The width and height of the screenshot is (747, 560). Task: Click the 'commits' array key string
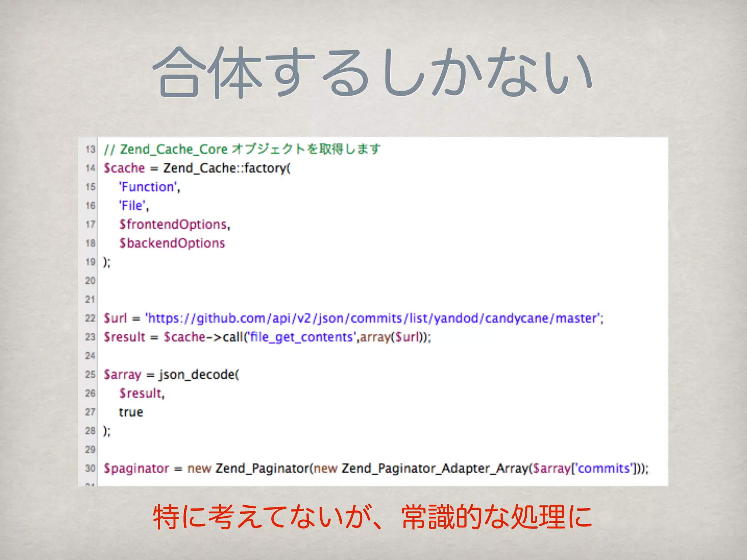coord(604,468)
